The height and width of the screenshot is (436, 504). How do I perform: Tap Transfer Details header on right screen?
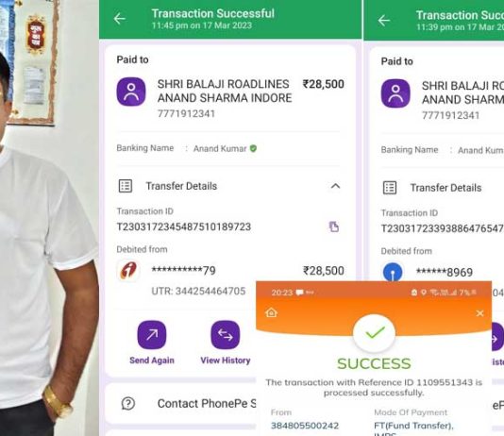tap(445, 188)
